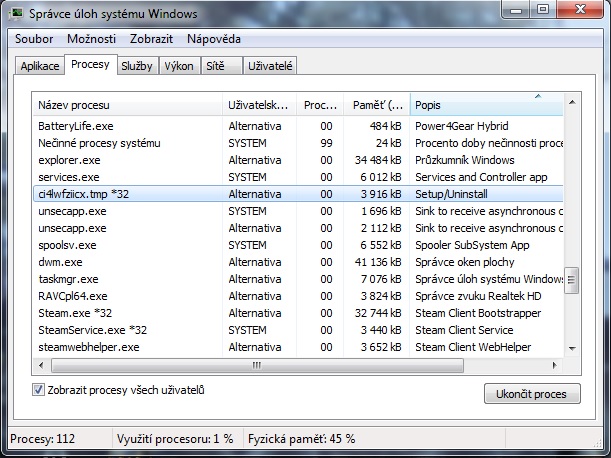Select the SteamService.exe *32 process

pyautogui.click(x=298, y=330)
